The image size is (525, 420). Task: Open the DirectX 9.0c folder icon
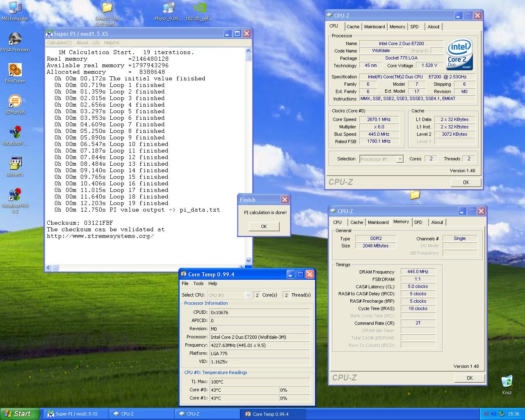(x=107, y=13)
